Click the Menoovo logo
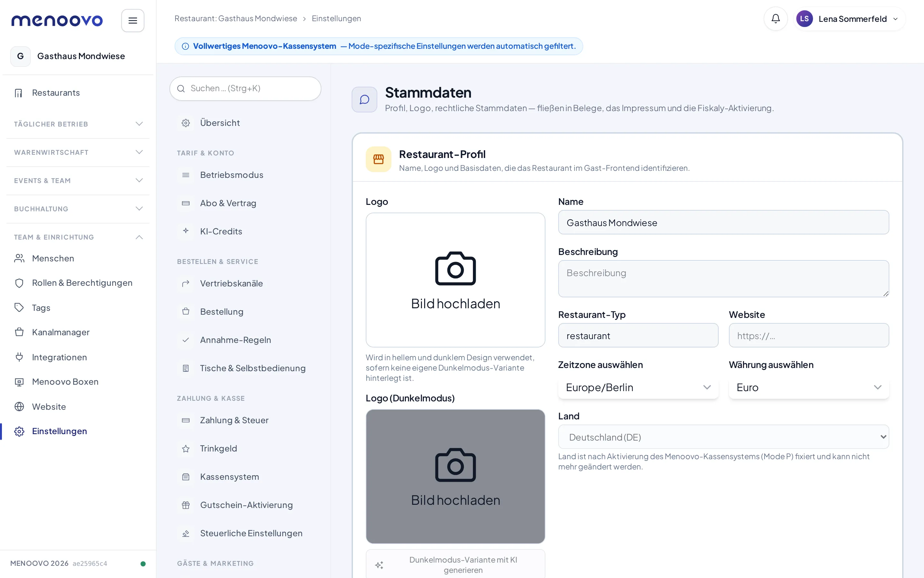The image size is (924, 578). click(x=57, y=21)
